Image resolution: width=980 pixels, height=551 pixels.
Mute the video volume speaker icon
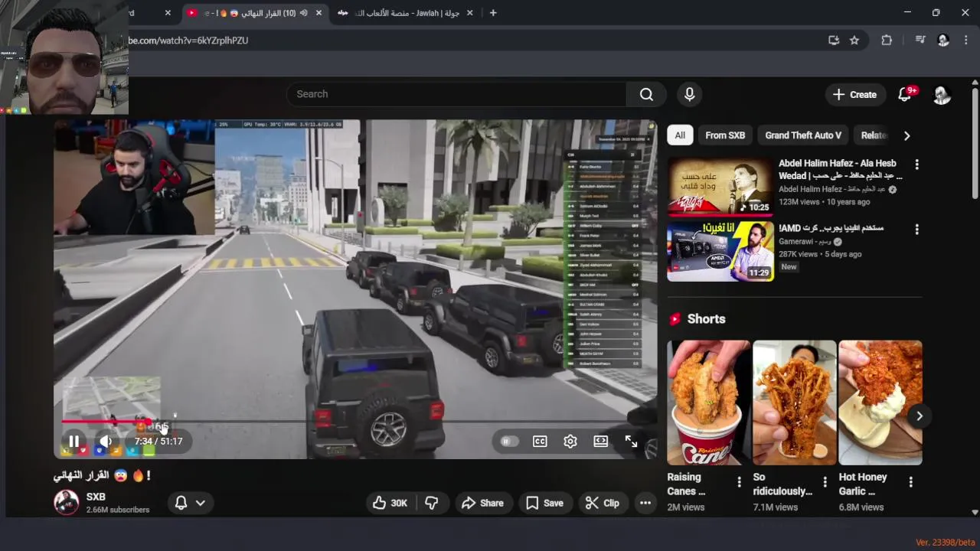[x=106, y=442]
